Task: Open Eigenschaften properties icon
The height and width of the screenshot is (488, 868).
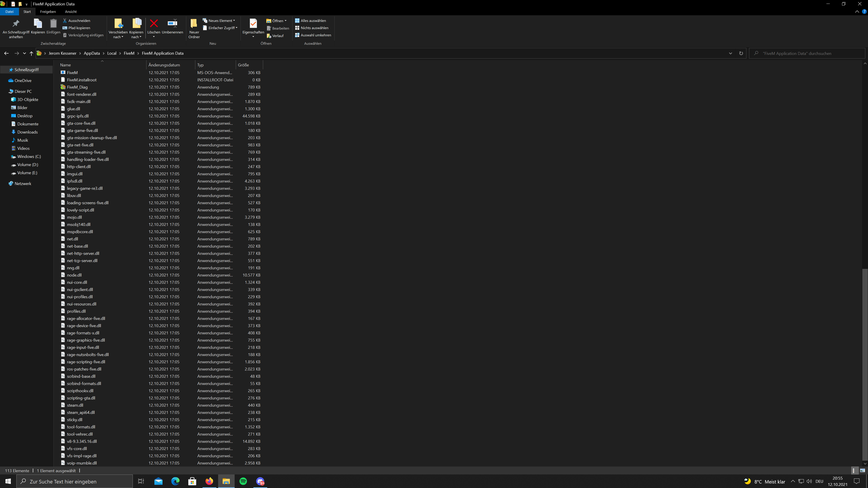Action: point(253,23)
